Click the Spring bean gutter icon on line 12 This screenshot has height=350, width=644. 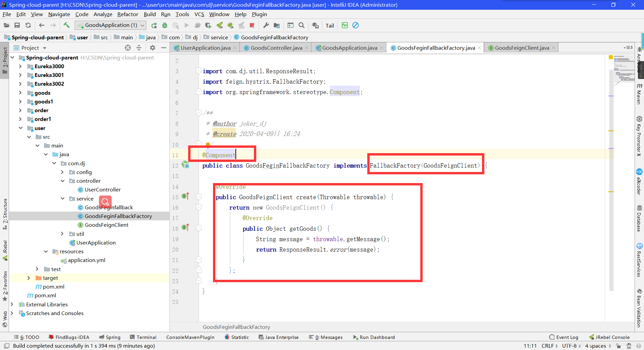185,165
